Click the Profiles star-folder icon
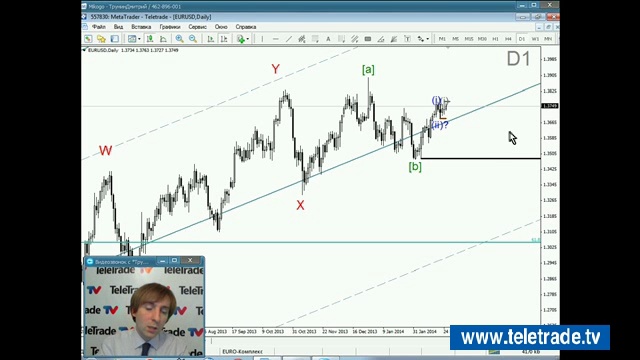The image size is (640, 360). [101, 39]
